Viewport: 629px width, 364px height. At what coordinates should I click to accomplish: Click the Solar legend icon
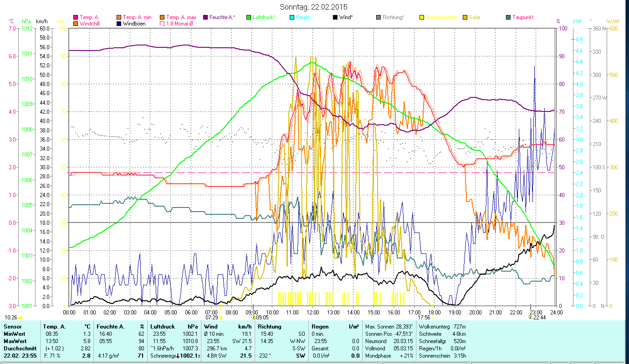(x=465, y=17)
